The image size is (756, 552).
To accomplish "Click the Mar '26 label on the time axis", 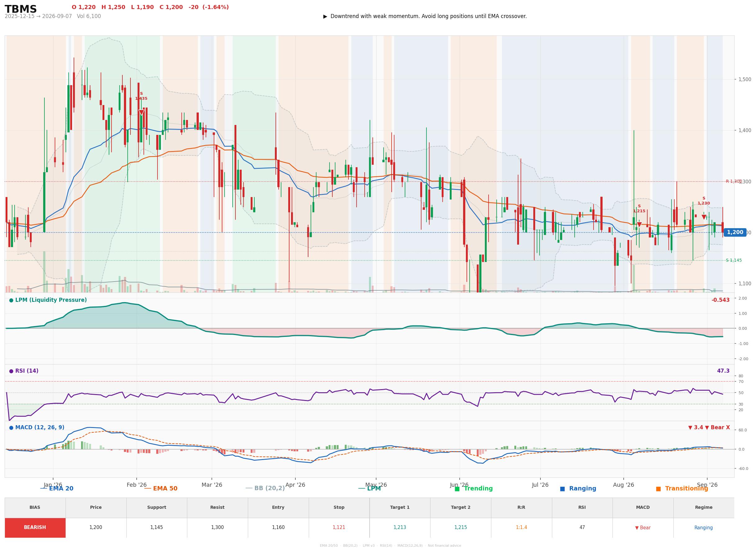I will click(x=212, y=485).
